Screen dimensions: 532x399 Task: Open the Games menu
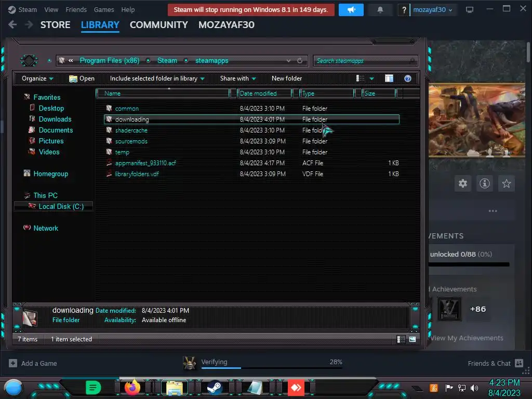click(104, 10)
